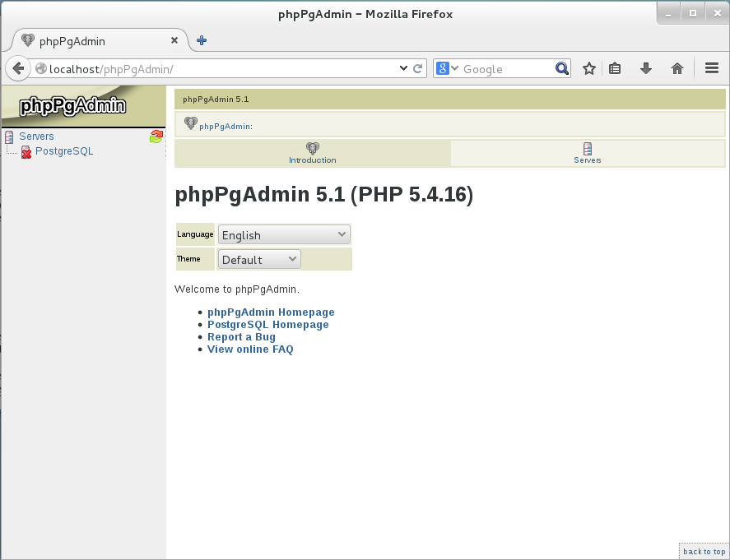
Task: Open the phpPgAdmin Homepage link
Action: click(x=271, y=312)
